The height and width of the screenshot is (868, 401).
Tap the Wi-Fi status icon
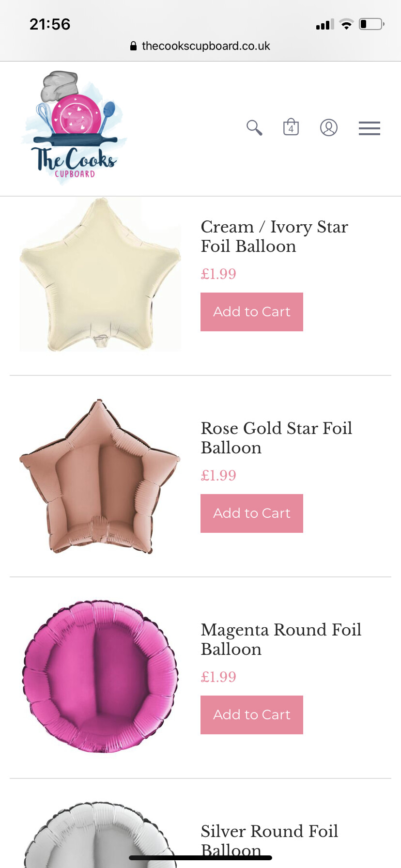[x=346, y=24]
